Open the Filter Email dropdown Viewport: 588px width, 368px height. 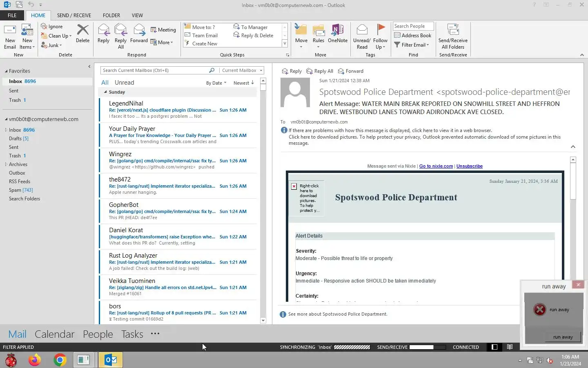pos(412,45)
